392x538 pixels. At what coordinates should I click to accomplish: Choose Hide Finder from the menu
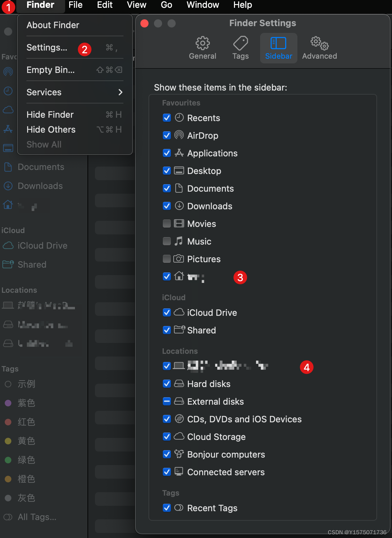coord(75,115)
